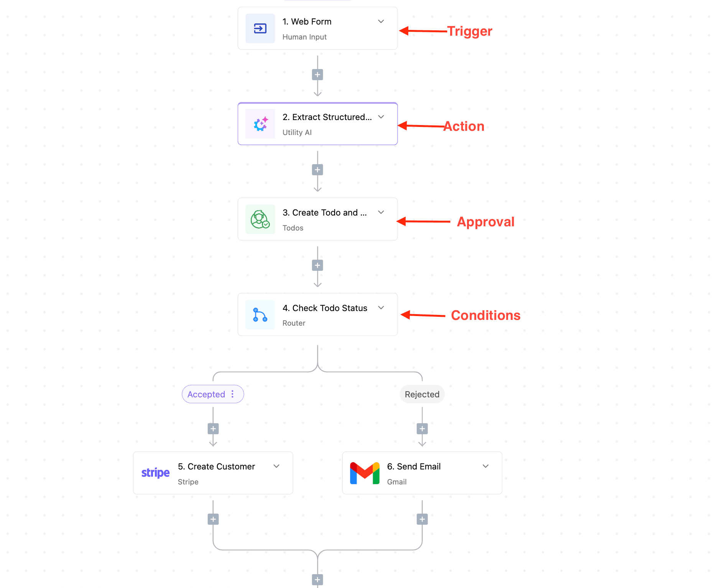The width and height of the screenshot is (725, 588).
Task: Select the Web Form trigger icon
Action: 260,28
